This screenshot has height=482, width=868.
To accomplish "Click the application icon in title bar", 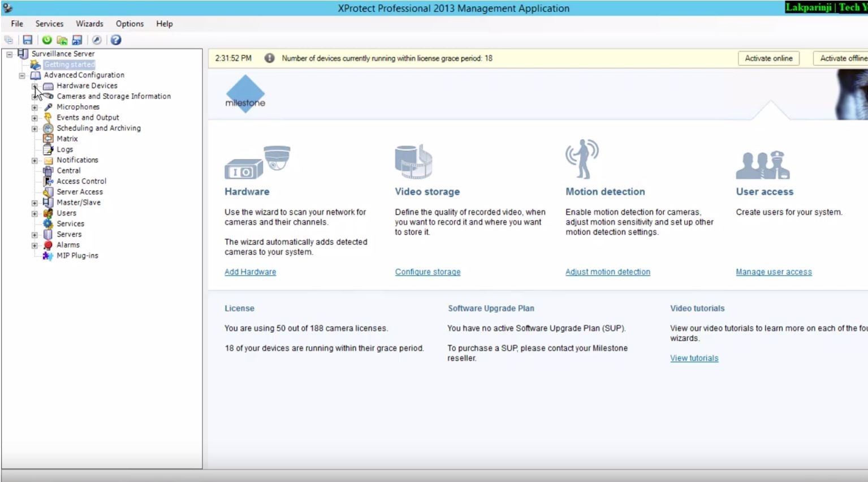I will click(8, 8).
